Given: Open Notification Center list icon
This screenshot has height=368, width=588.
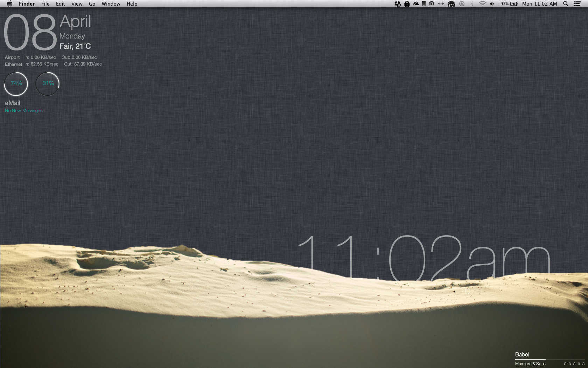Looking at the screenshot, I should click(577, 4).
